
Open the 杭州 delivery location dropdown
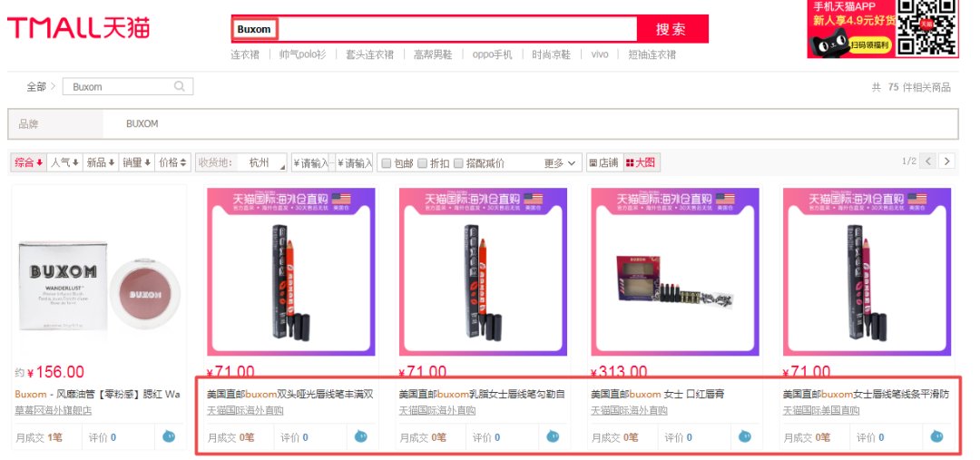click(262, 162)
